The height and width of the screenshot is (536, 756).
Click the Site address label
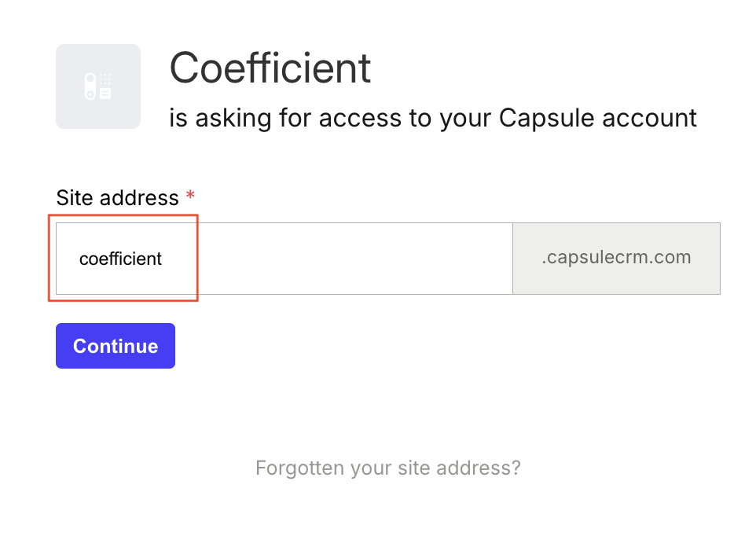point(117,197)
